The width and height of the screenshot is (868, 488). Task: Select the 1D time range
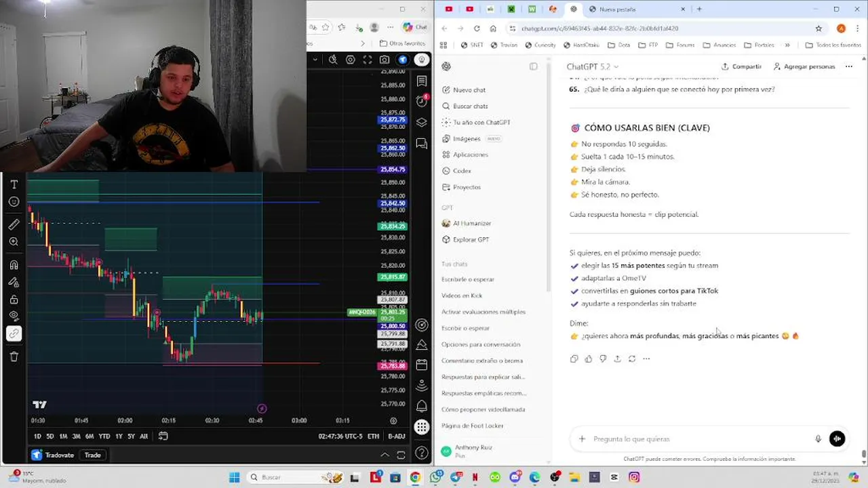point(37,436)
